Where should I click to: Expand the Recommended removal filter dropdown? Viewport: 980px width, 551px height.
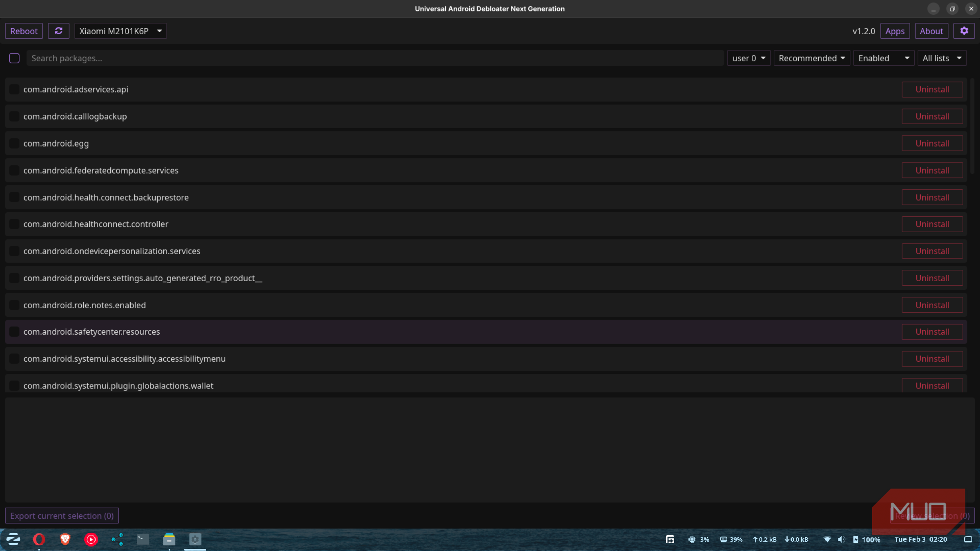[811, 58]
